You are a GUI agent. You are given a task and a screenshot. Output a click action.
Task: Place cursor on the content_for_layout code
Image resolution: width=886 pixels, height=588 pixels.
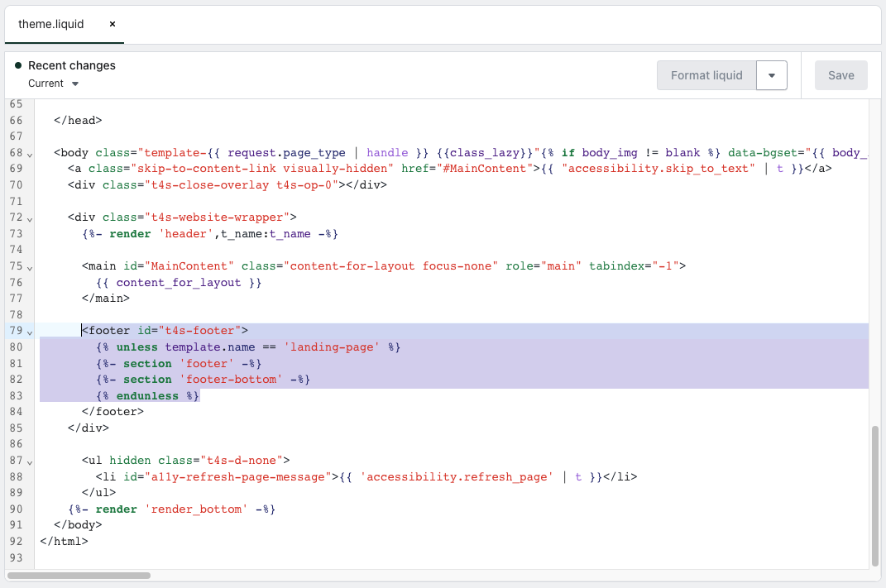pyautogui.click(x=179, y=283)
